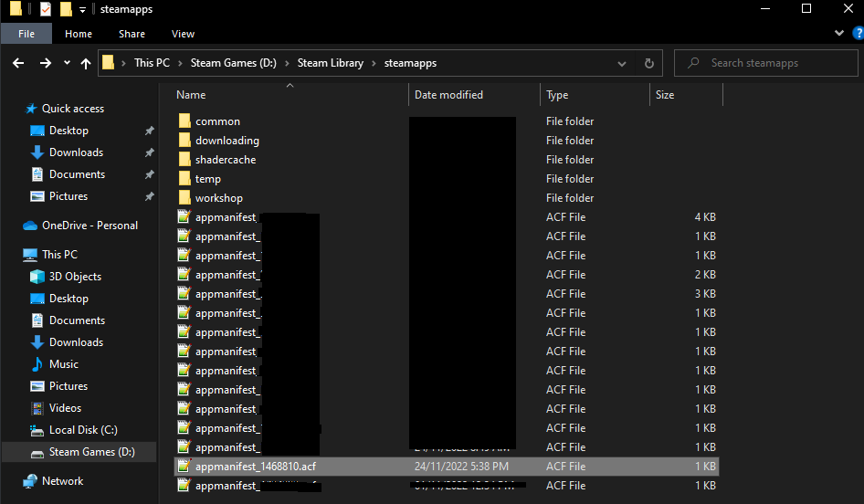Refresh the steamapps folder view

648,63
